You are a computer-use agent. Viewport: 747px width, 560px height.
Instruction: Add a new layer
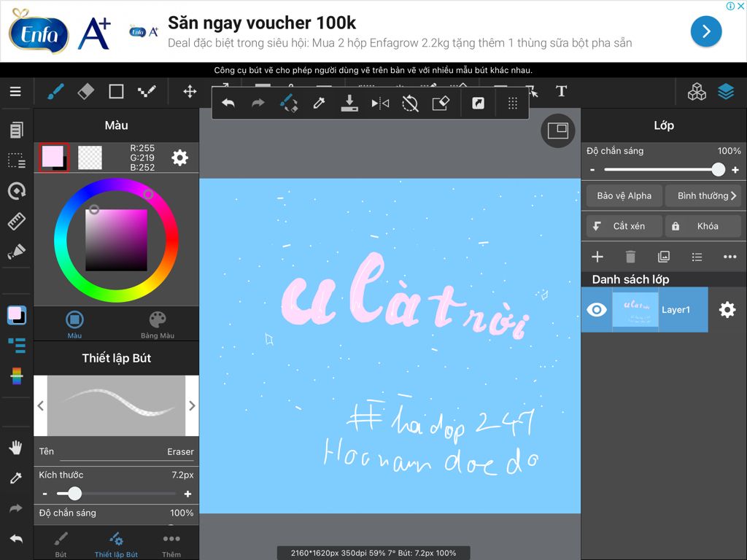point(597,257)
